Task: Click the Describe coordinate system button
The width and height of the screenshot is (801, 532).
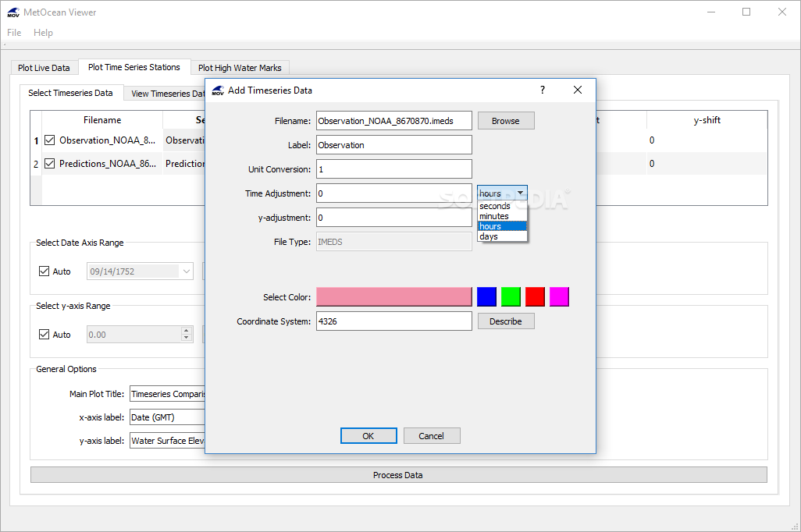Action: click(506, 321)
